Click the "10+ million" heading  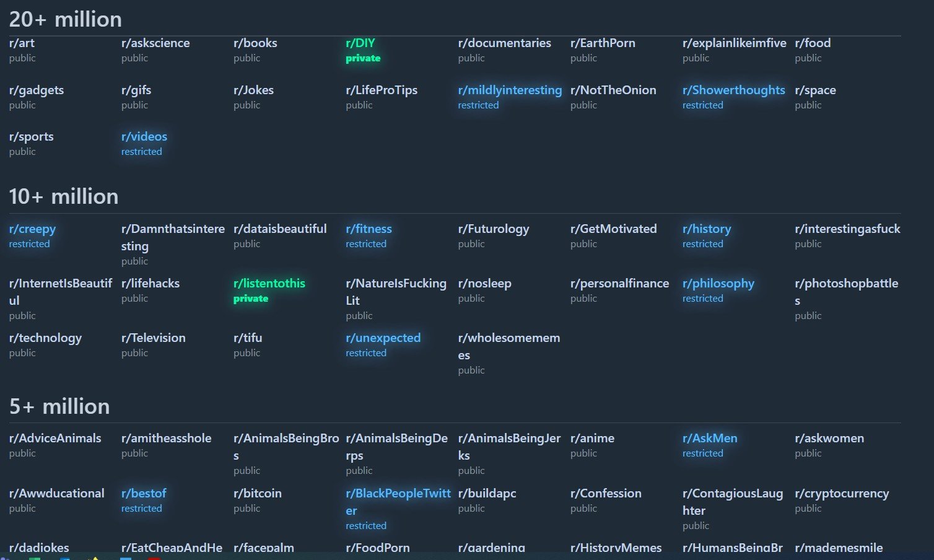[63, 196]
